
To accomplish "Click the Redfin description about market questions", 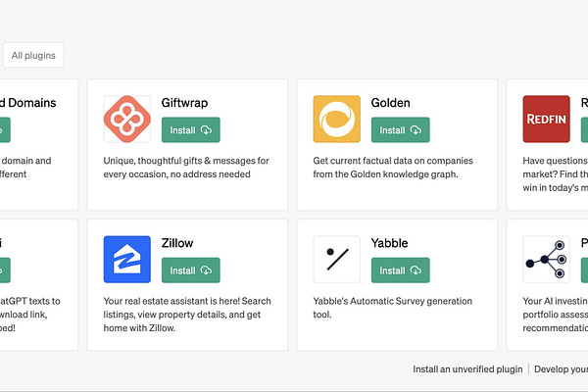I will 556,174.
